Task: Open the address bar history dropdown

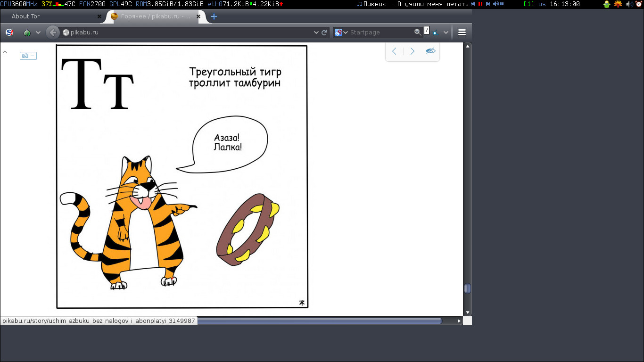Action: pos(316,33)
